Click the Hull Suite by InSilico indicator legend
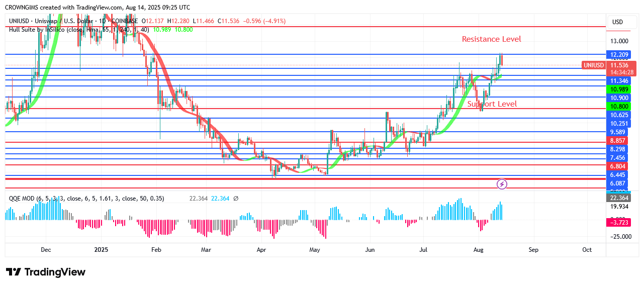Screen dimensions: 644x287 point(79,30)
